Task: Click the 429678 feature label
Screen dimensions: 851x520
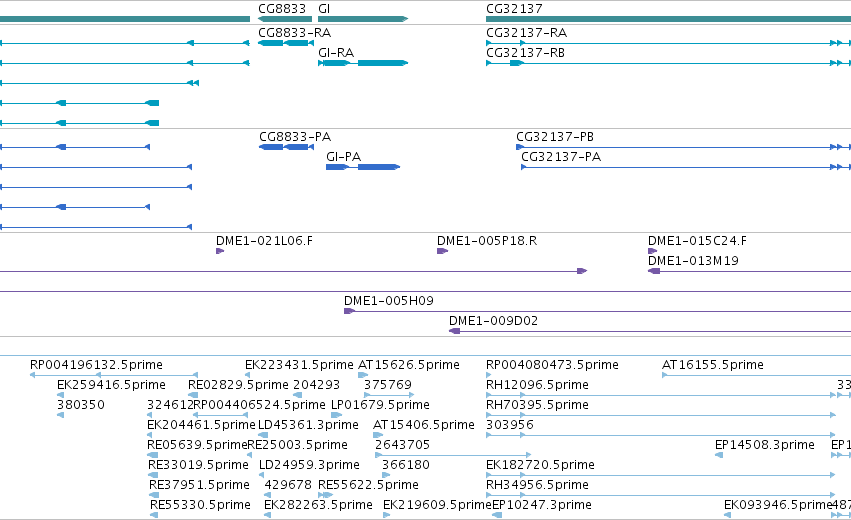Action: (x=288, y=485)
